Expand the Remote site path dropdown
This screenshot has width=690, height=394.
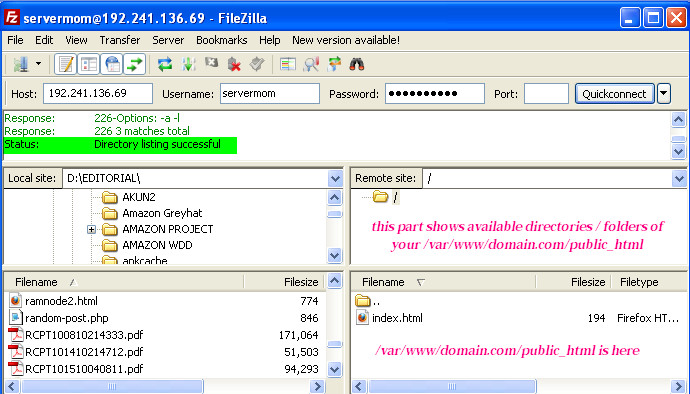(679, 178)
